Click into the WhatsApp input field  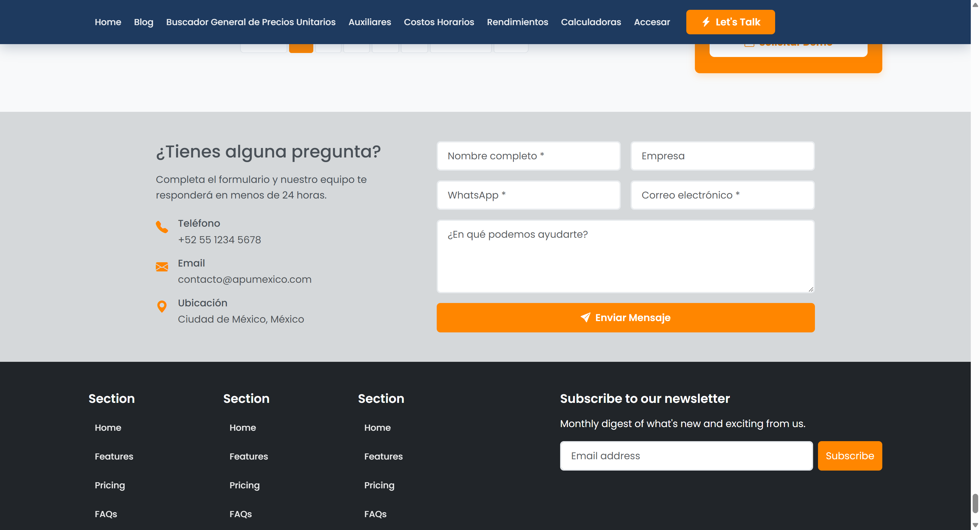(x=528, y=195)
